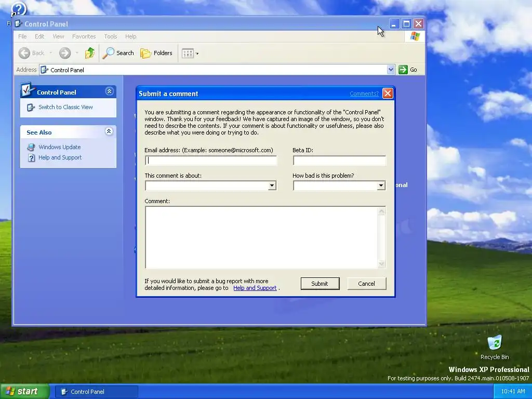Click the comment box scroll down arrow
Viewport: 532px width, 399px height.
(381, 263)
